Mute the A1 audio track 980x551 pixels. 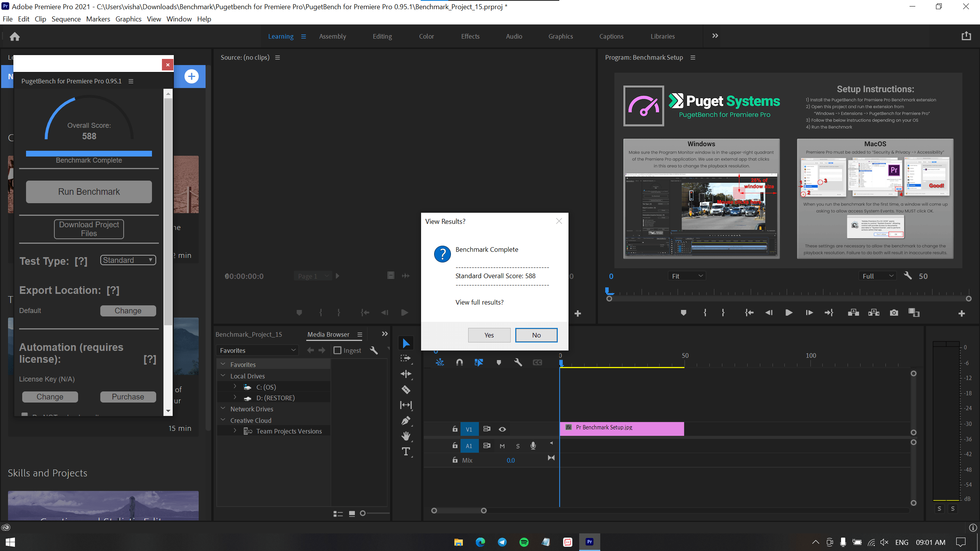click(502, 446)
